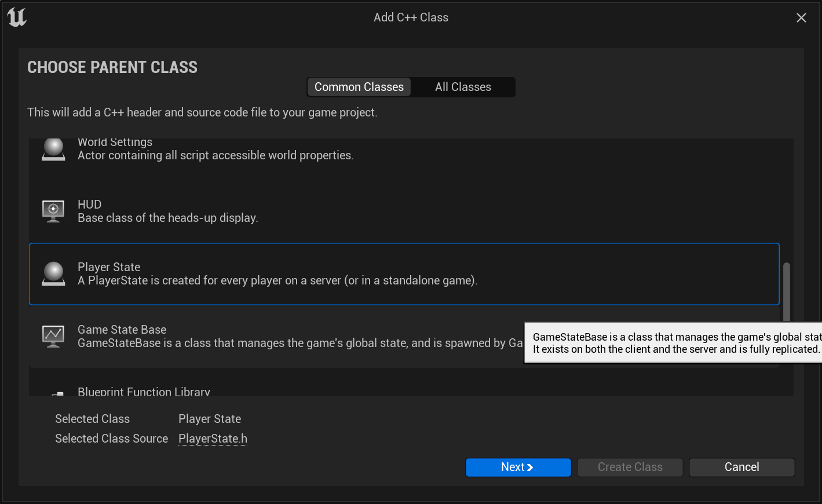Viewport: 822px width, 504px height.
Task: Switch to the Common Classes tab
Action: [359, 87]
